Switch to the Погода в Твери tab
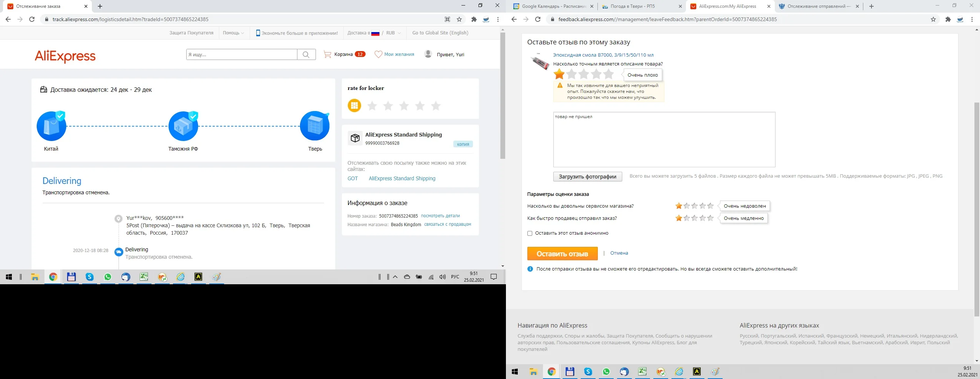980x379 pixels. tap(642, 6)
